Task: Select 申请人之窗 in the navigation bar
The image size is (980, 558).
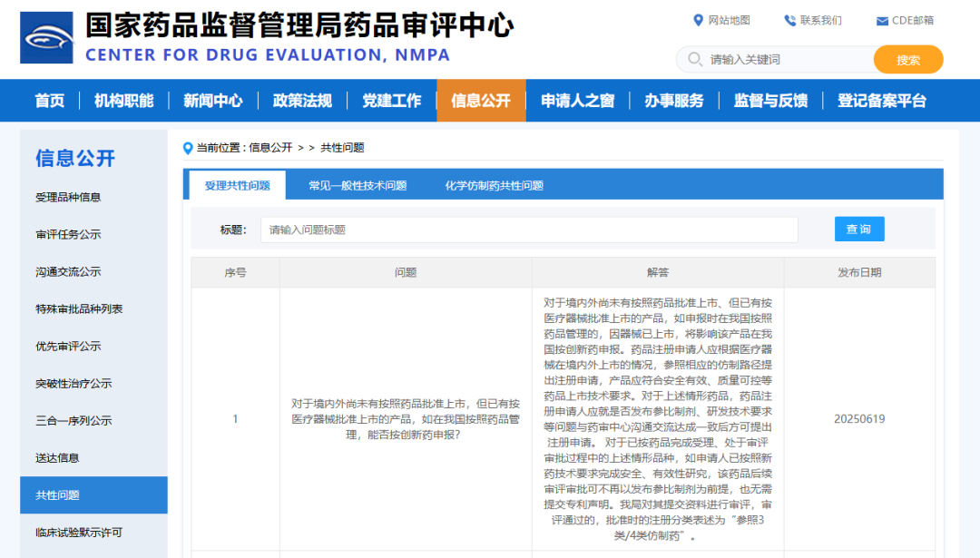Action: point(577,101)
